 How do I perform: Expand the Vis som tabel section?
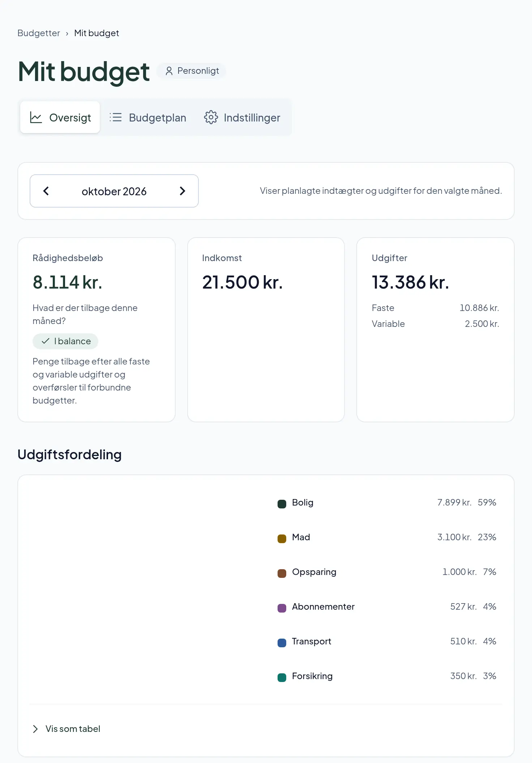click(66, 729)
